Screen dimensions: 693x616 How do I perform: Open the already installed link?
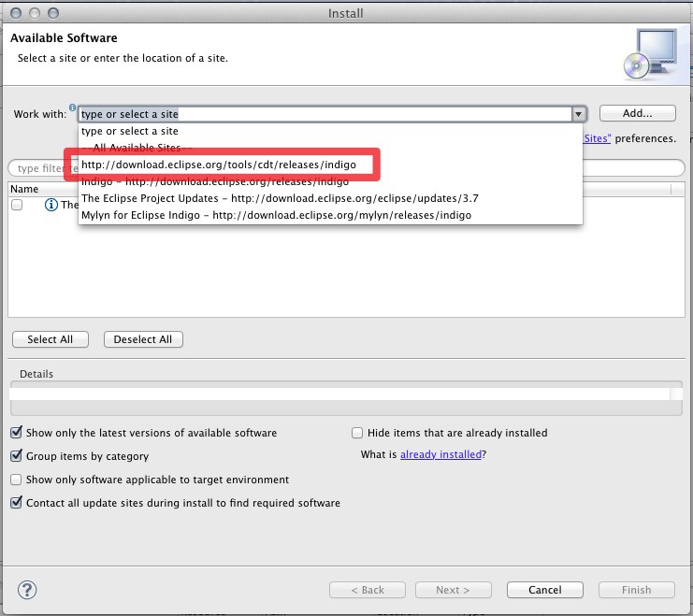coord(440,454)
